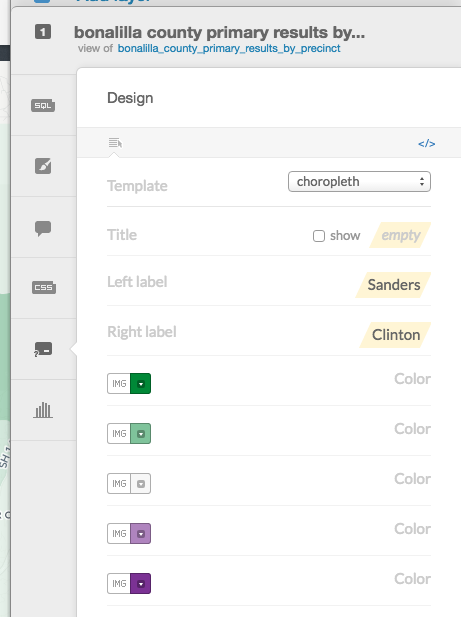Open the dark green color dropdown
Screen dimensions: 461x617
(x=140, y=384)
